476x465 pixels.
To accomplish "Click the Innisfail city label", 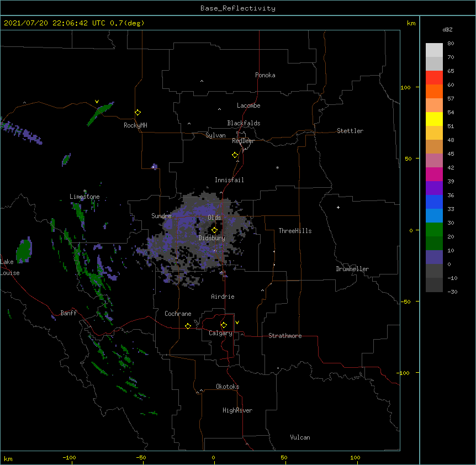I will pos(229,180).
